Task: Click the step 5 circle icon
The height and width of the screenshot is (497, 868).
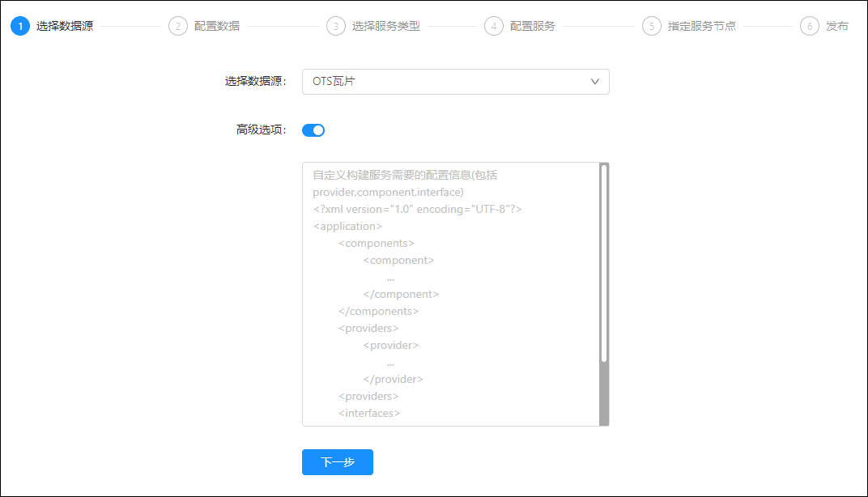Action: pos(651,26)
